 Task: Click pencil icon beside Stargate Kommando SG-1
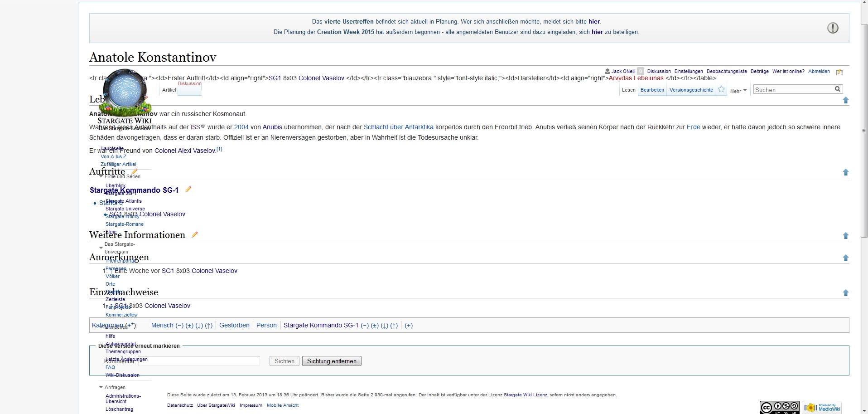click(188, 190)
